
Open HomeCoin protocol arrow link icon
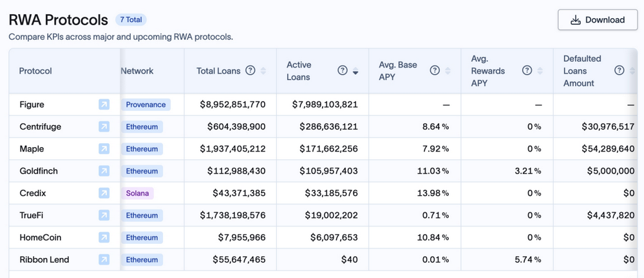[x=104, y=237]
